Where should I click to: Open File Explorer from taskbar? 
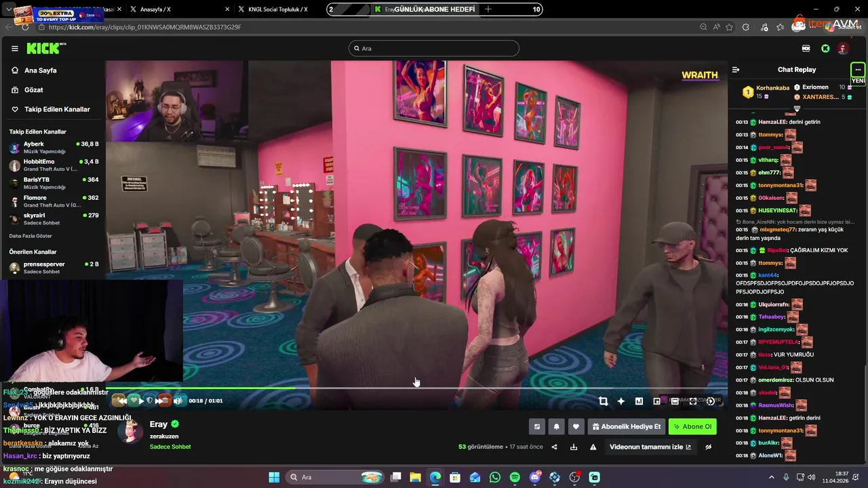tap(416, 477)
